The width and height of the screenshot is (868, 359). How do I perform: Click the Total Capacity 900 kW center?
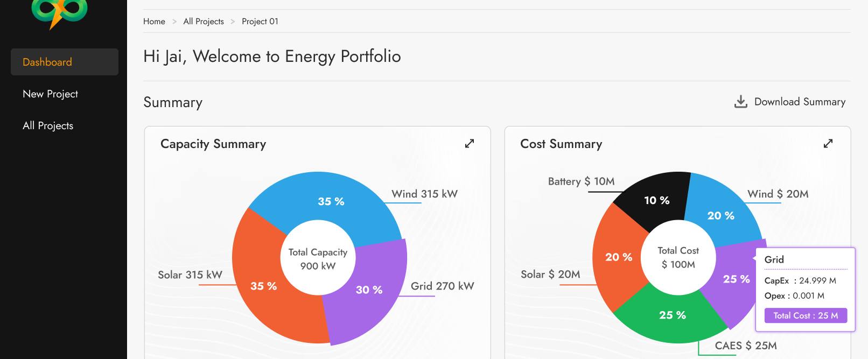318,258
